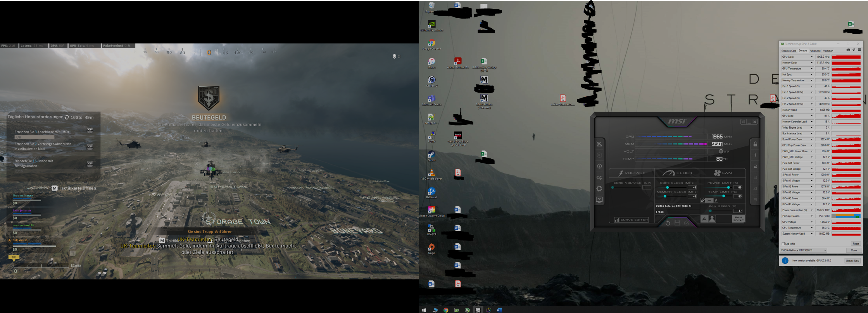
Task: Click the Fan Speed value field
Action: click(x=738, y=211)
